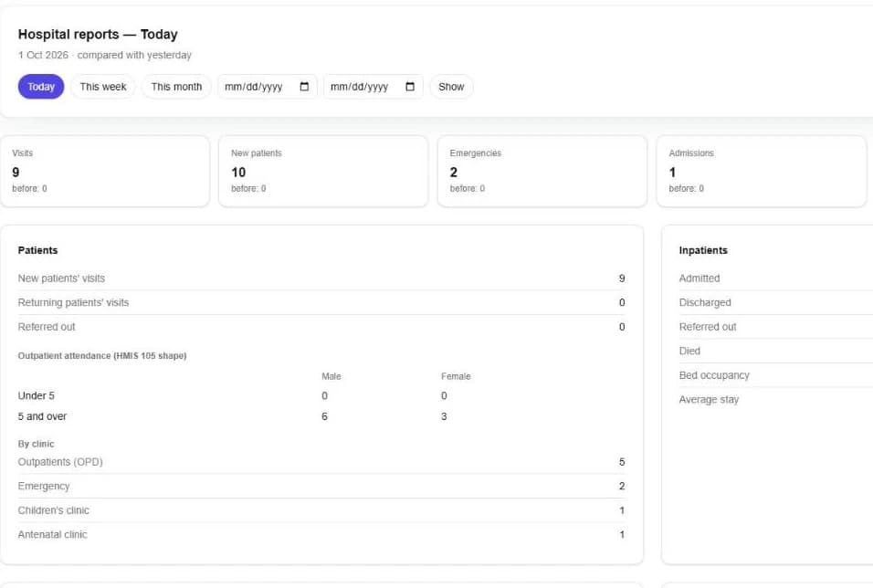Click 'Referred out' in the Patients panel
The width and height of the screenshot is (873, 588).
(x=47, y=327)
